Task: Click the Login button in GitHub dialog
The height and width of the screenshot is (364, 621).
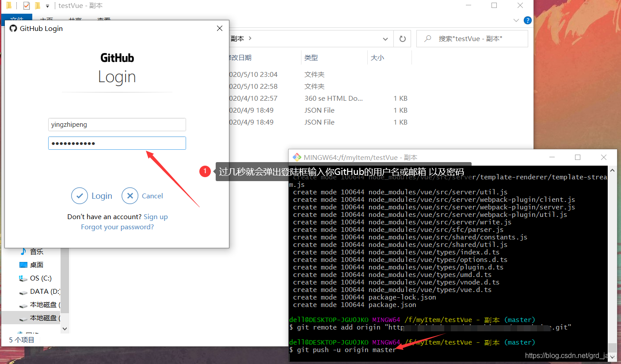Action: click(x=92, y=196)
